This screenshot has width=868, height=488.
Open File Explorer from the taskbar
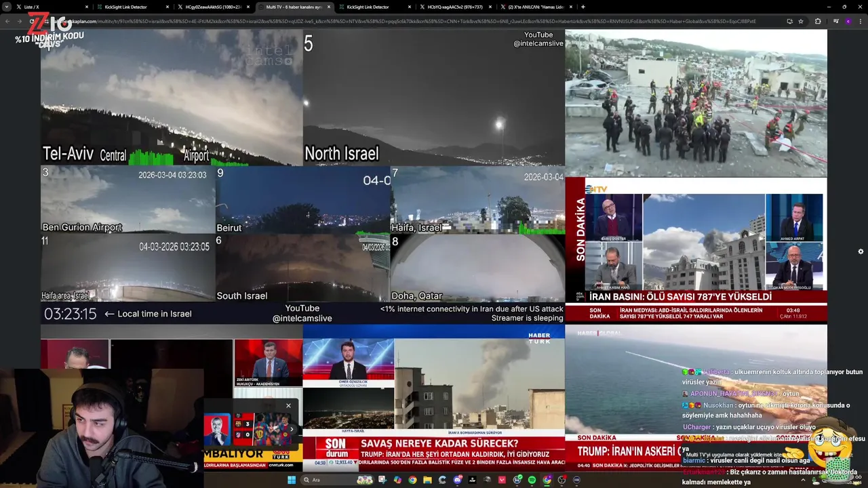point(427,480)
